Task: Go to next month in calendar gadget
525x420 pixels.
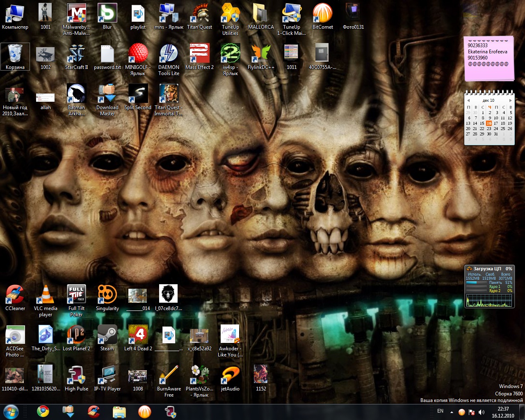Action: (x=510, y=100)
